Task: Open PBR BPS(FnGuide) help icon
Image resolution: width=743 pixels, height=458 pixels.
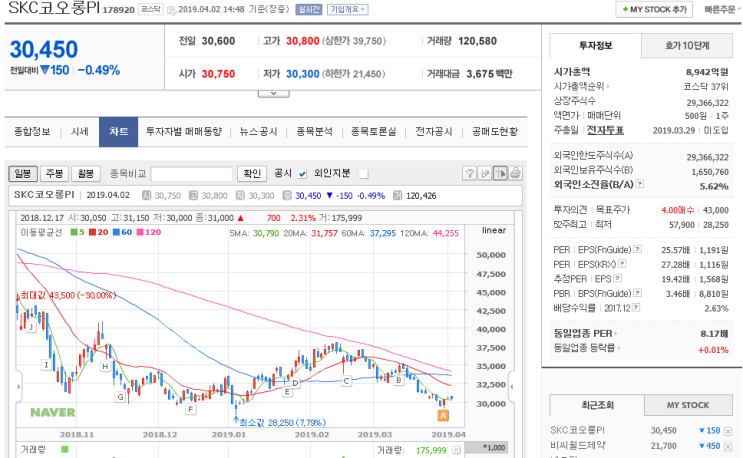Action: (x=637, y=293)
